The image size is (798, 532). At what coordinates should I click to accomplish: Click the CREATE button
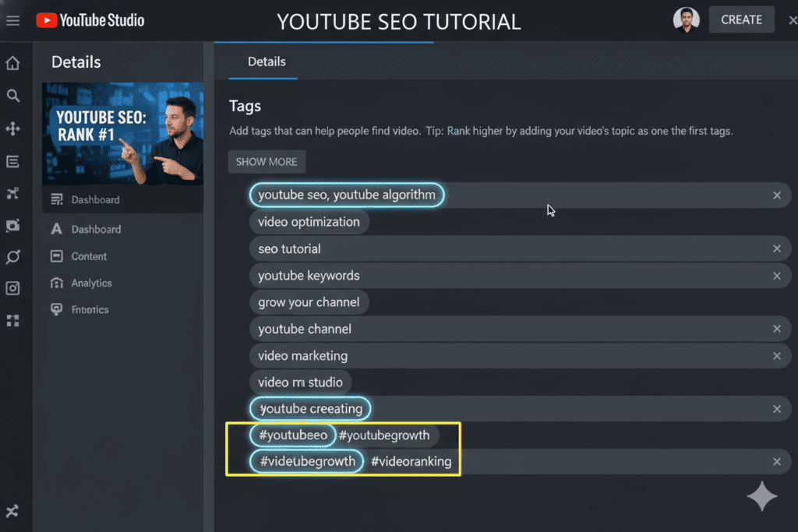[741, 19]
